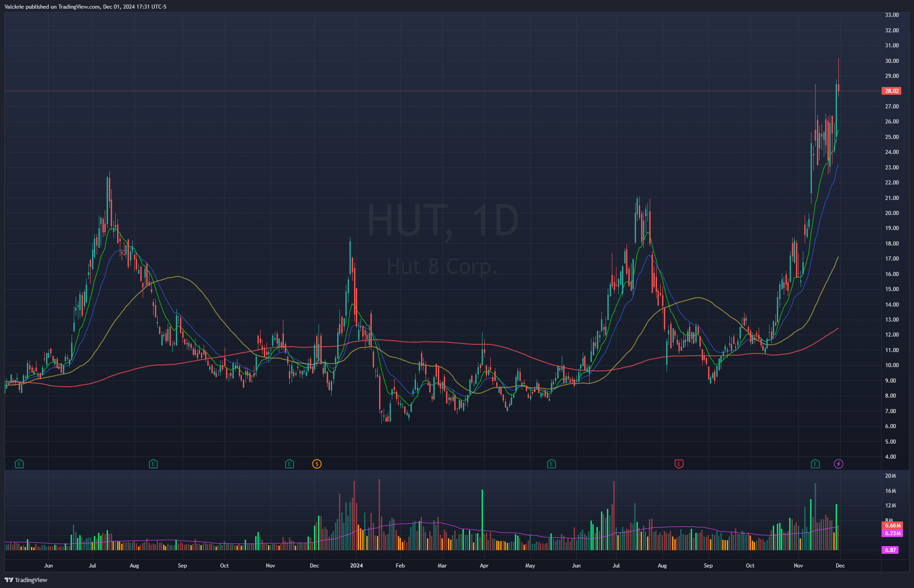Click the 'Dec' label at far right of time axis
This screenshot has width=914, height=588.
840,566
